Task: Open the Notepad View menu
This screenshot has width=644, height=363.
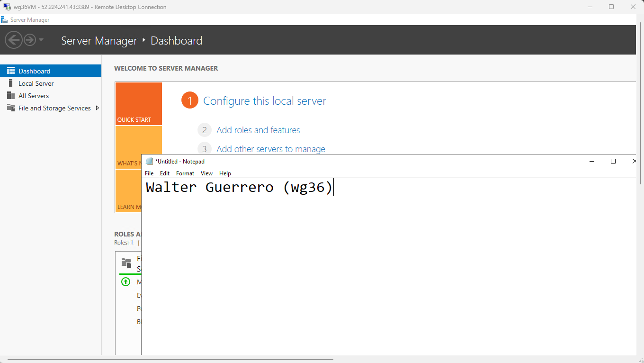Action: click(206, 173)
